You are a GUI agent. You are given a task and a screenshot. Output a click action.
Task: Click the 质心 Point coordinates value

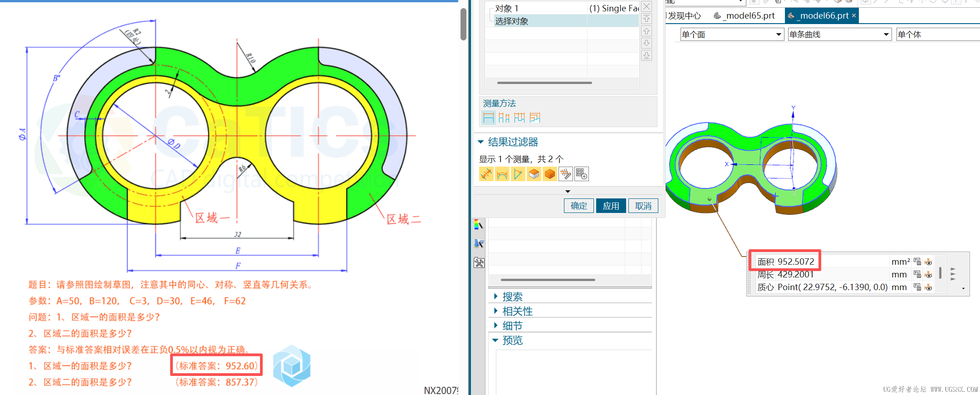pyautogui.click(x=833, y=287)
